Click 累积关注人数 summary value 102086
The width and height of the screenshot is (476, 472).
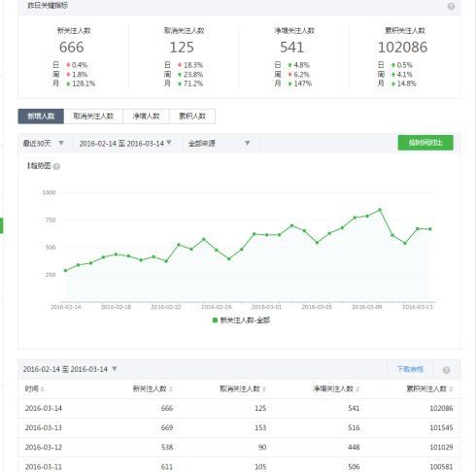click(402, 48)
